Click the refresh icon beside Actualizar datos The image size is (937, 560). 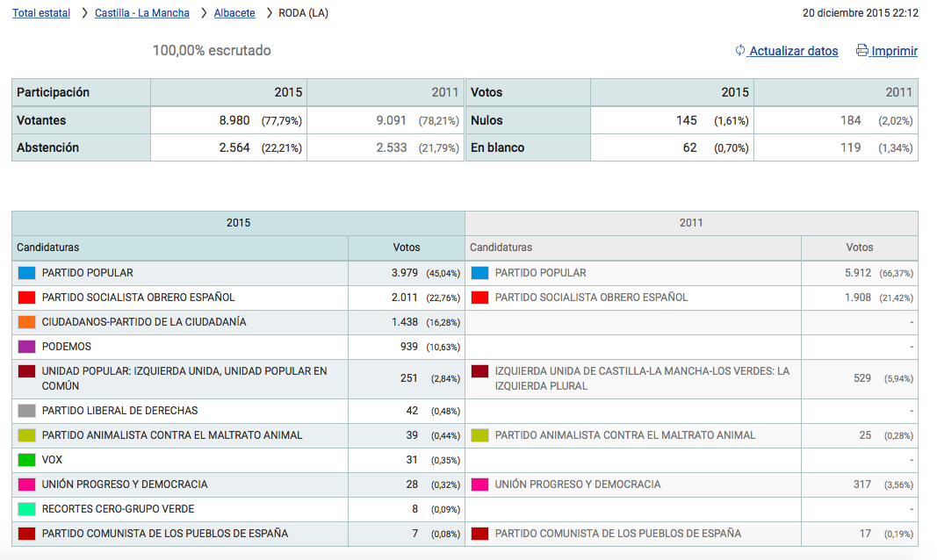[x=739, y=50]
